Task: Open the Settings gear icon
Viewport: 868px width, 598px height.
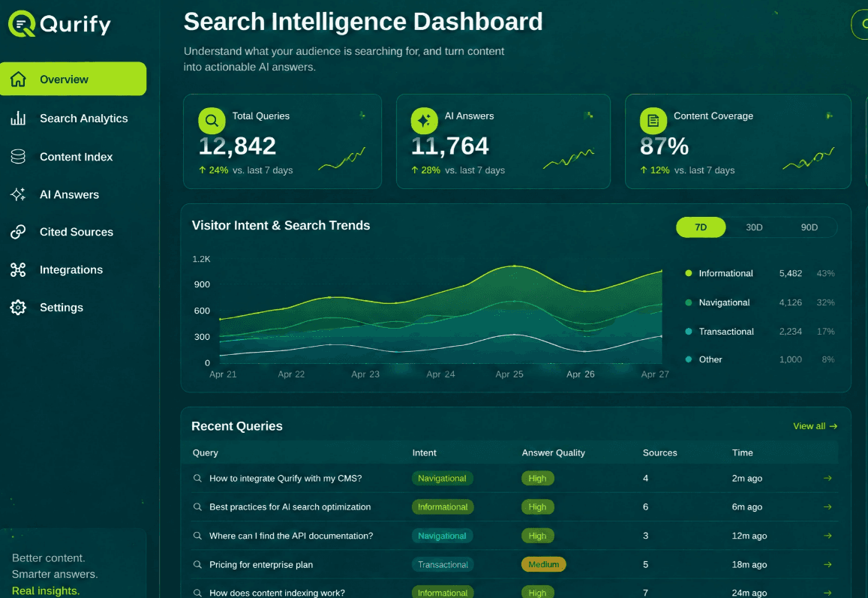Action: pos(18,308)
